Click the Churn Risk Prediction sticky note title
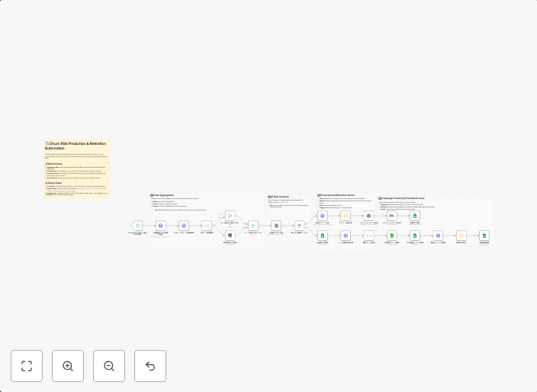The height and width of the screenshot is (392, 537). click(x=76, y=146)
